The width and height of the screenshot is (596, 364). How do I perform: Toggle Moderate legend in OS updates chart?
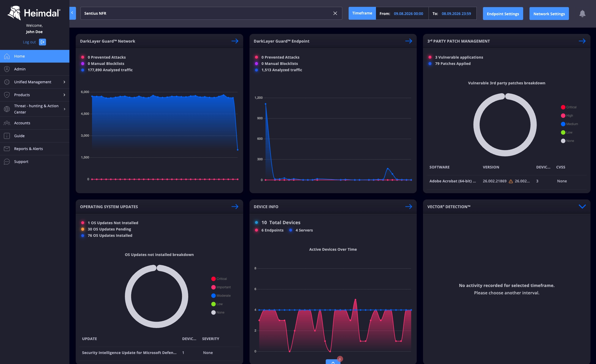point(221,296)
